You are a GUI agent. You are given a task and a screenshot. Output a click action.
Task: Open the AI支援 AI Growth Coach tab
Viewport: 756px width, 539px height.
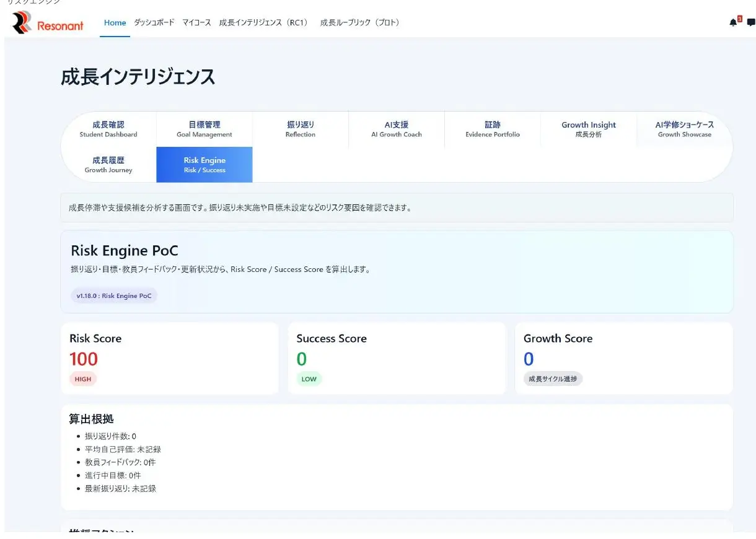tap(397, 129)
